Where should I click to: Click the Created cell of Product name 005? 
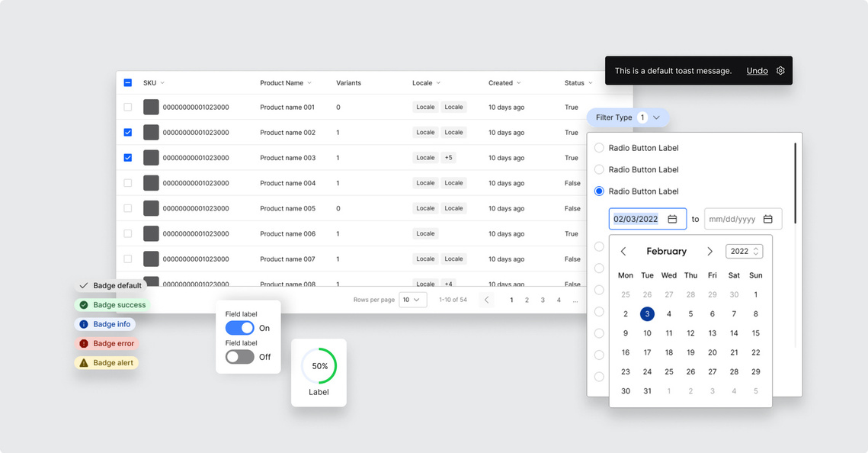[507, 208]
